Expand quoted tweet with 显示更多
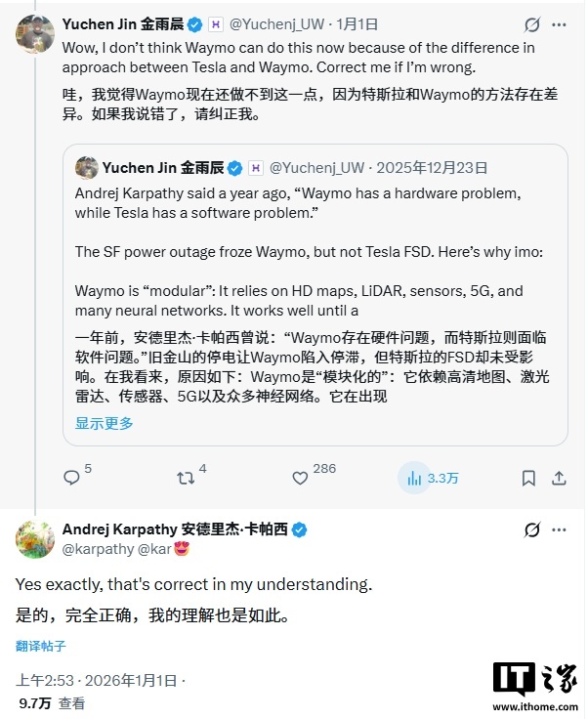 click(x=105, y=423)
